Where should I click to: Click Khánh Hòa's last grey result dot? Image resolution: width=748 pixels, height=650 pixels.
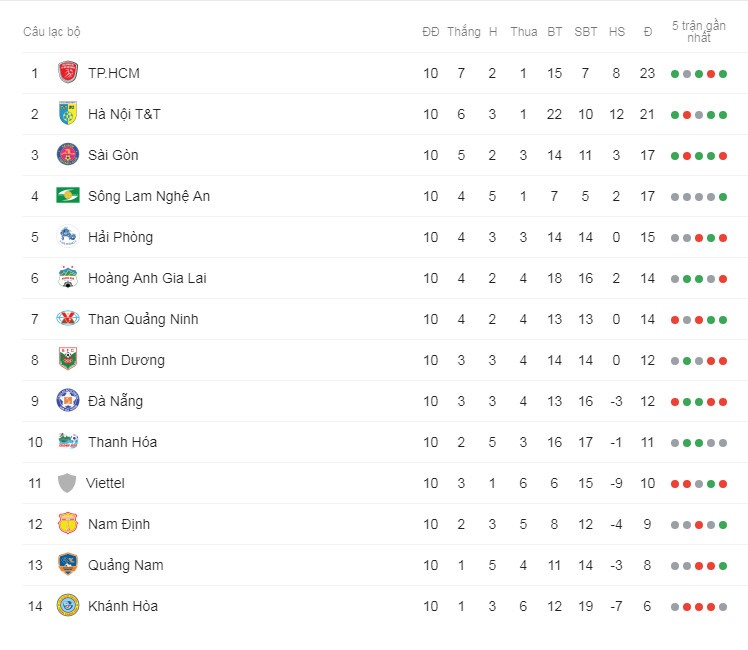[723, 607]
